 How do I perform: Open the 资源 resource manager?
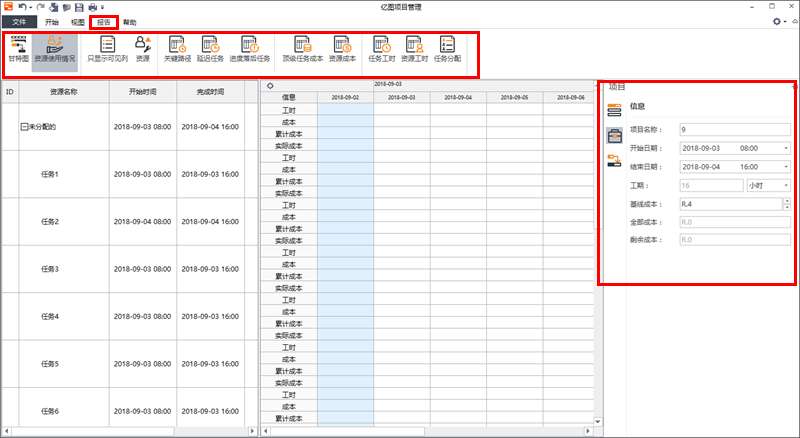coord(143,50)
